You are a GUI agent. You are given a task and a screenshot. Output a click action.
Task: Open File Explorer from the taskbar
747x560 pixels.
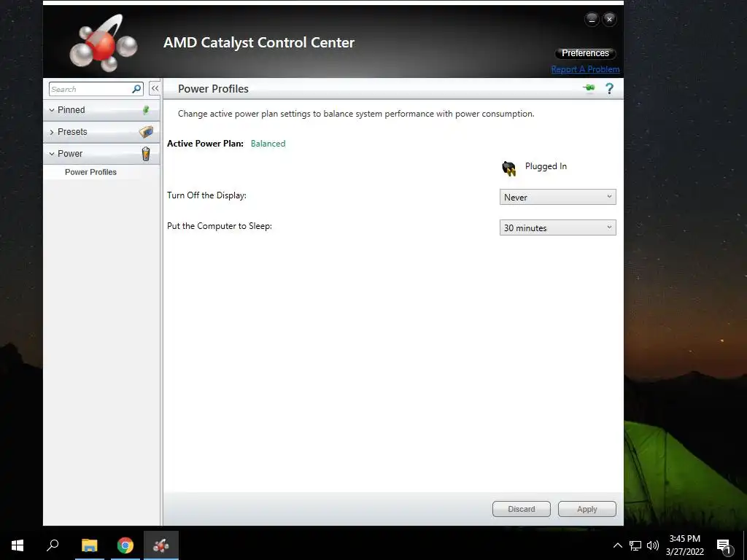coord(89,545)
